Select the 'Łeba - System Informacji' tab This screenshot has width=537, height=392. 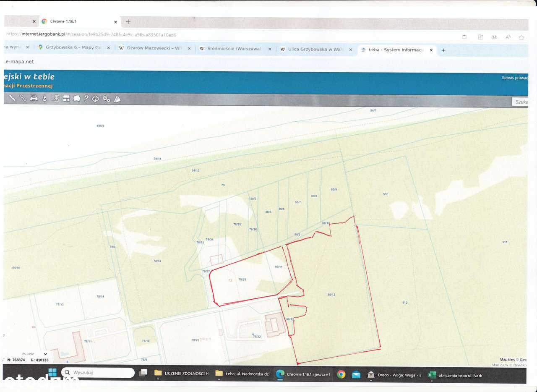(x=397, y=50)
